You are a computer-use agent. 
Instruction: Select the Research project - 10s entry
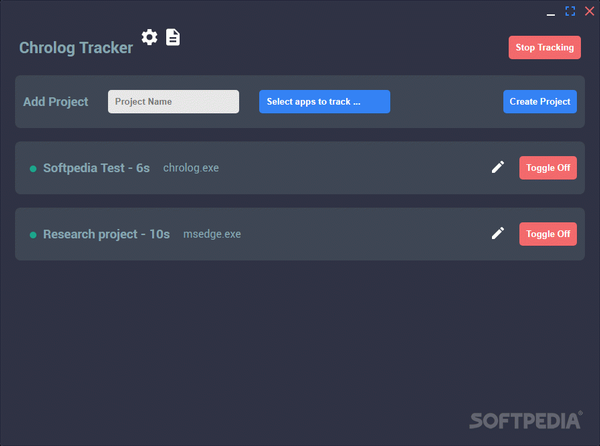[x=106, y=234]
